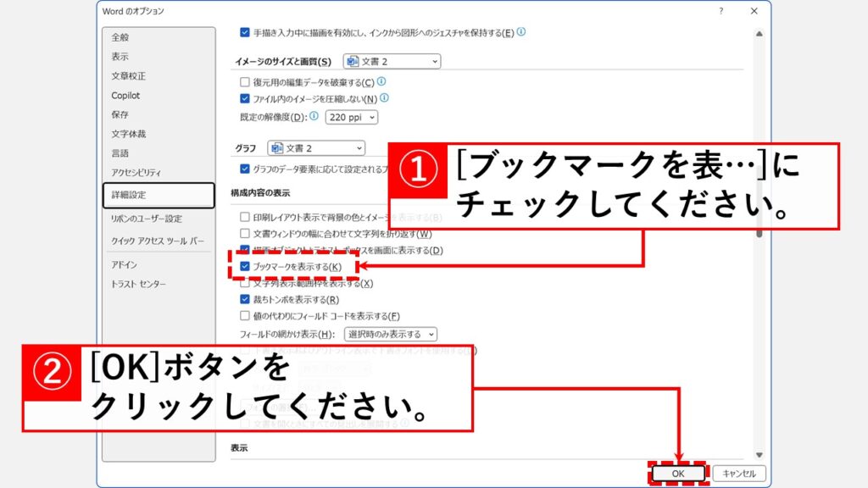Open クイック アクセス ツール バー category

click(158, 241)
